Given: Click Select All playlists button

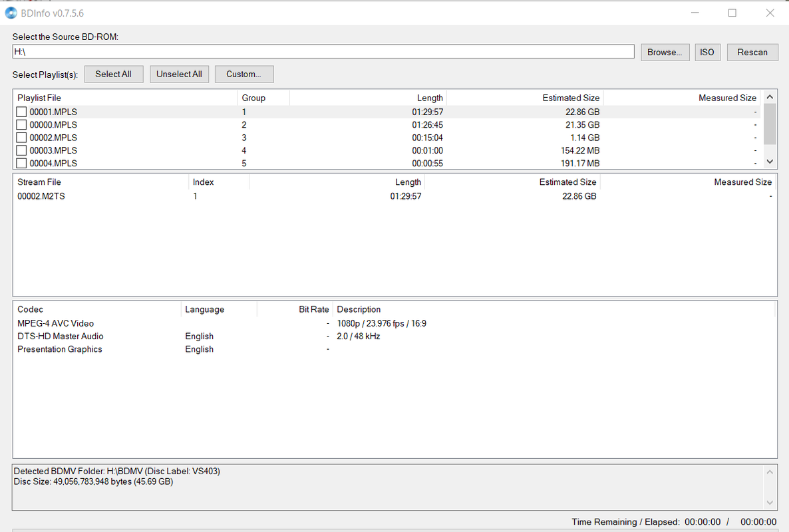Looking at the screenshot, I should tap(114, 74).
